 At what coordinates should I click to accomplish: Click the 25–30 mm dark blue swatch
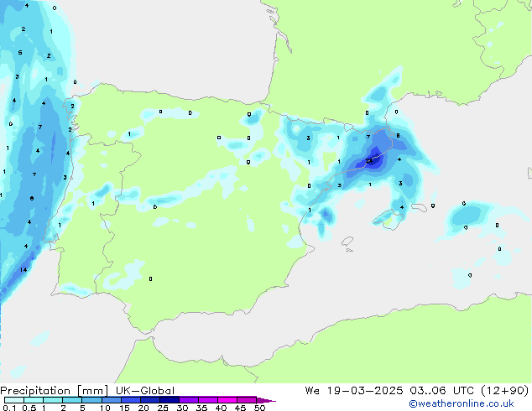(170, 400)
